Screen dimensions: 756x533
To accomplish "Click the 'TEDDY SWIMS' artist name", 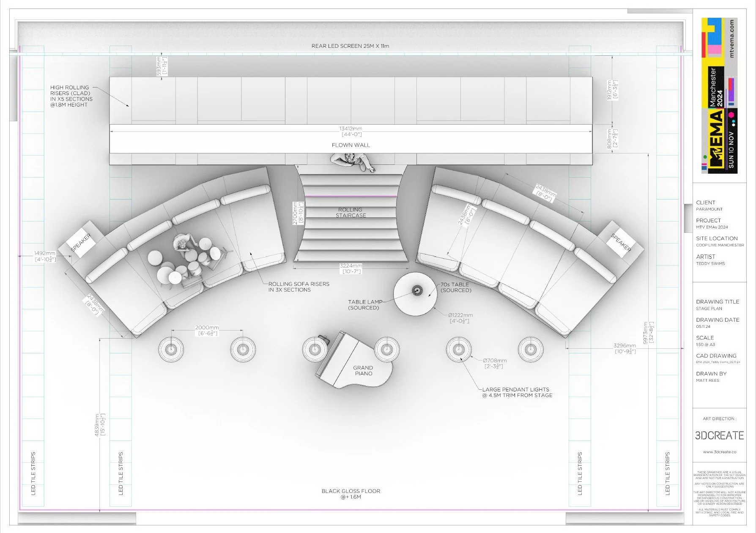I will click(x=710, y=263).
